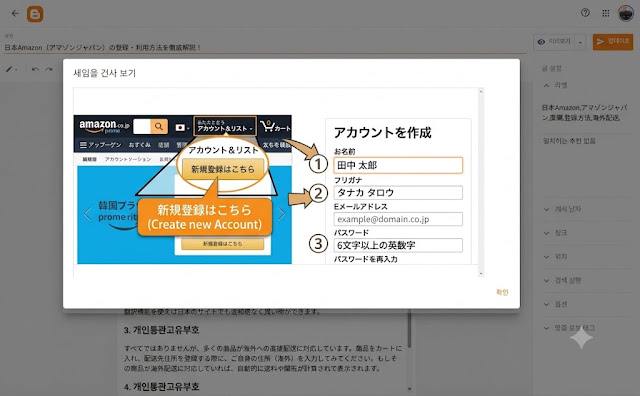640x396 pixels.
Task: Click the post title field with 日本Amazon text
Action: coord(264,47)
